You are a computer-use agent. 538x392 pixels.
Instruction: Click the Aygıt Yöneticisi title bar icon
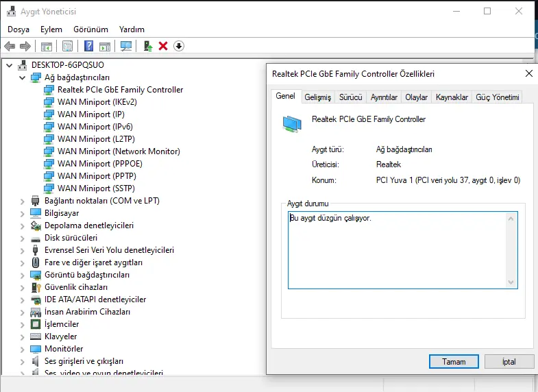tap(12, 12)
